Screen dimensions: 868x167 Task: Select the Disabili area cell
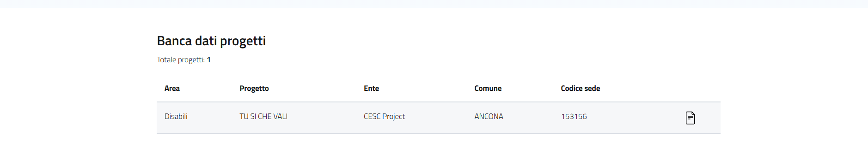176,116
